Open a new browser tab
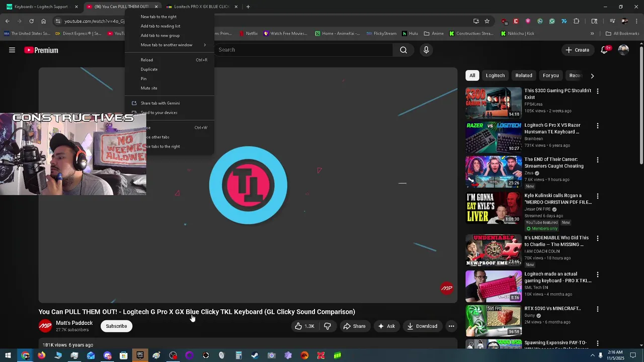644x362 pixels. click(248, 7)
